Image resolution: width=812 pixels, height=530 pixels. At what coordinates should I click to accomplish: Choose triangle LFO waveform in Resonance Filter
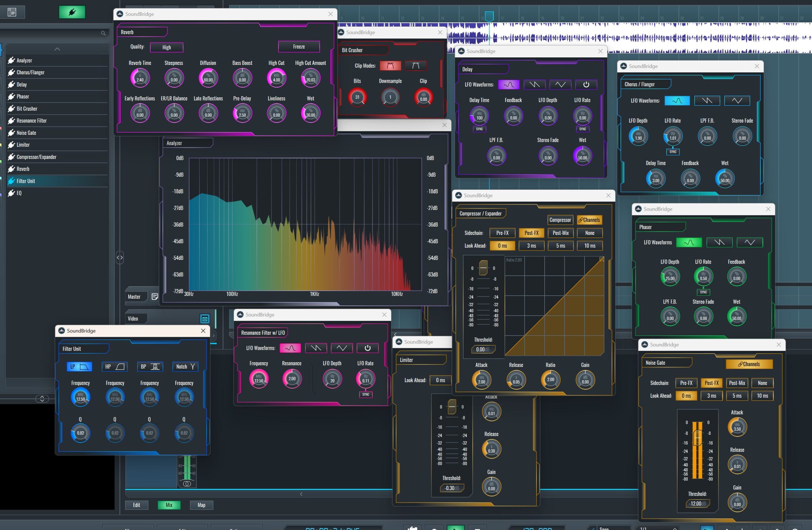[342, 348]
